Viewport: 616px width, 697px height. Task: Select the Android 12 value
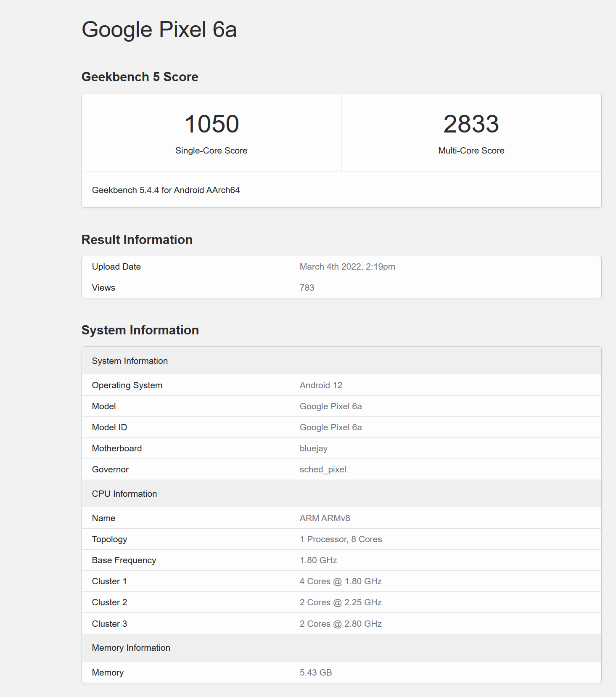(x=321, y=385)
